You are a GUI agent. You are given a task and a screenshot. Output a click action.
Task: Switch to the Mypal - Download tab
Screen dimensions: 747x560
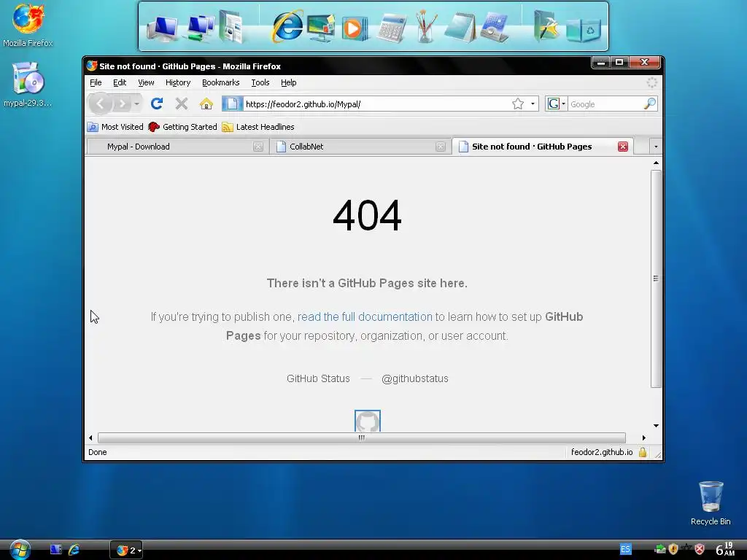177,147
